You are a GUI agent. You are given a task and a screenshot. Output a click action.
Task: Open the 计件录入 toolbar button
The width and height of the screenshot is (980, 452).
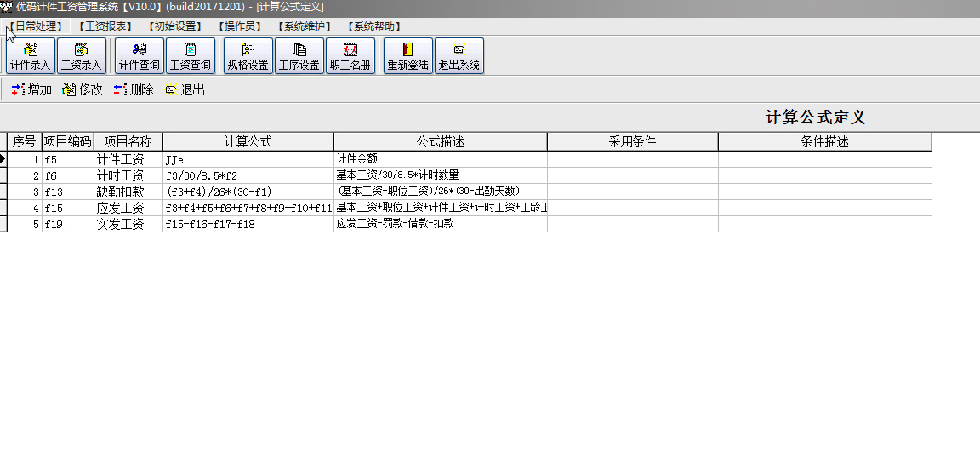click(31, 55)
